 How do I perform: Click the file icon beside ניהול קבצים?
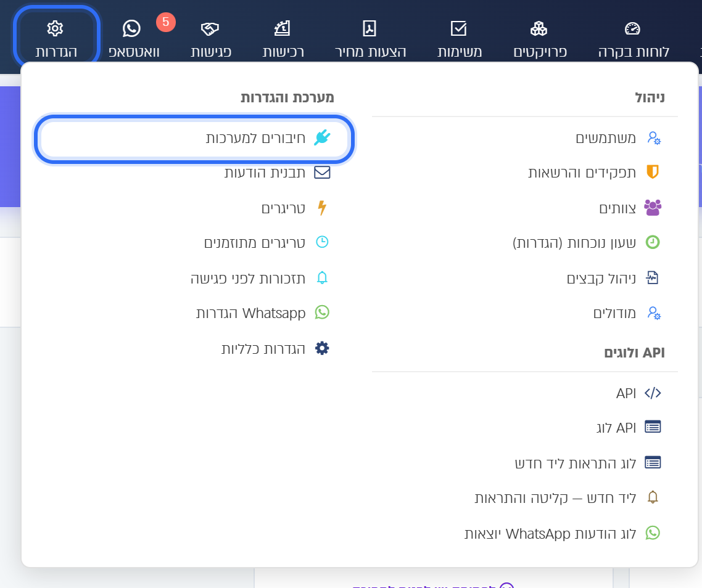[652, 278]
